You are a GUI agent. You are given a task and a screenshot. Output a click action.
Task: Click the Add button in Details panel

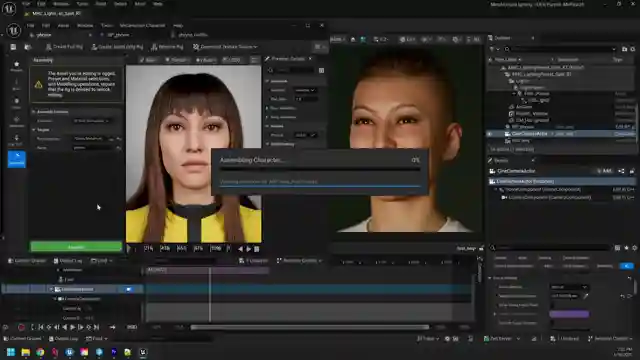point(604,171)
